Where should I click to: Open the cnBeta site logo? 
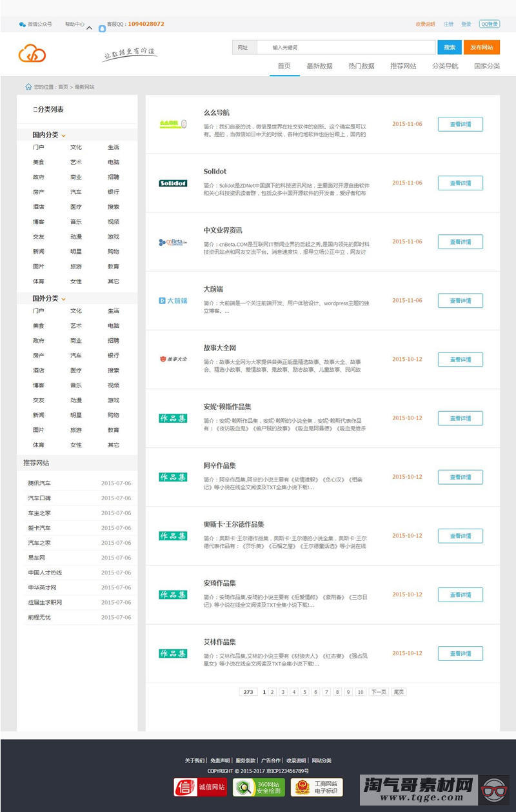[173, 242]
